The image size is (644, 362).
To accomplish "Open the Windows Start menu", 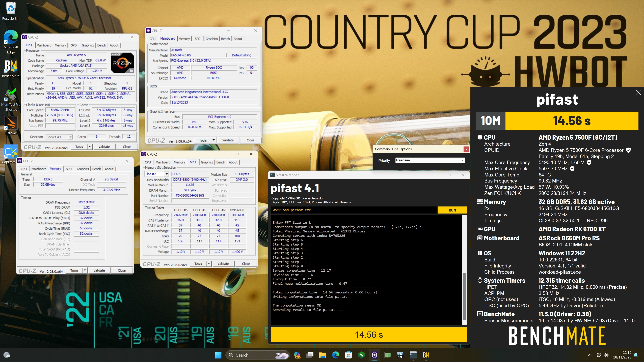I will (218, 355).
